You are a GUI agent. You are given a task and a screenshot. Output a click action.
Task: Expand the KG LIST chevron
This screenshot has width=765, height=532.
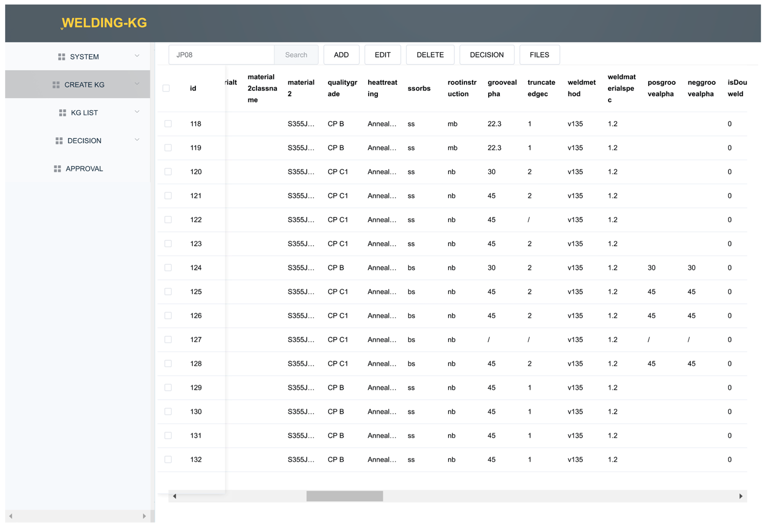[x=137, y=111]
